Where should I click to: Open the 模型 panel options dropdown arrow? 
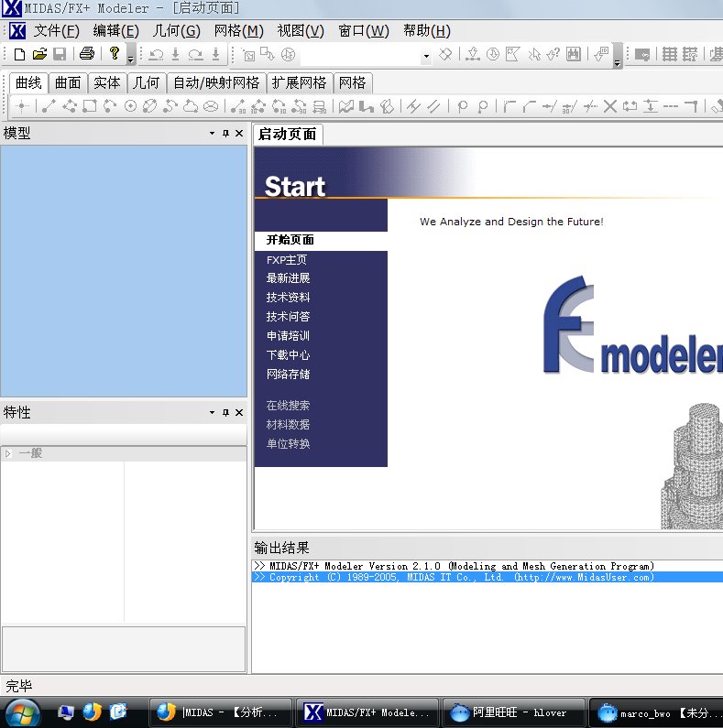212,134
